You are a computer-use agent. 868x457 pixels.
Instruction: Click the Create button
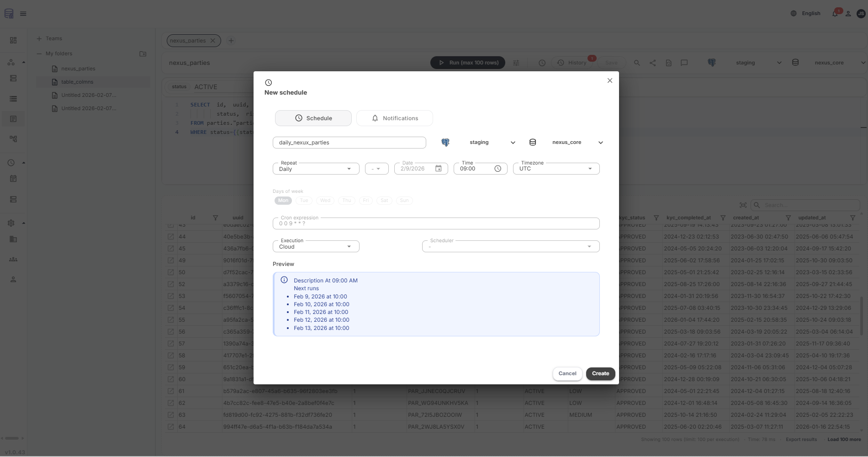pos(600,373)
